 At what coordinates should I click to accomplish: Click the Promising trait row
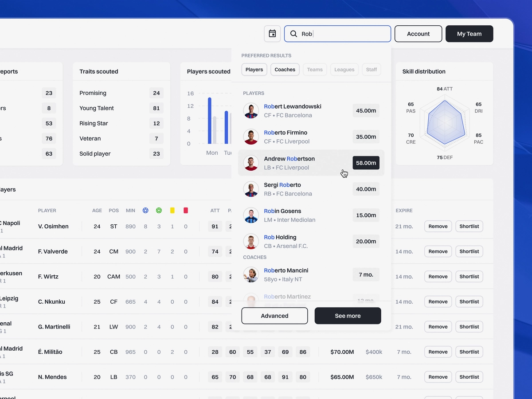coord(121,93)
